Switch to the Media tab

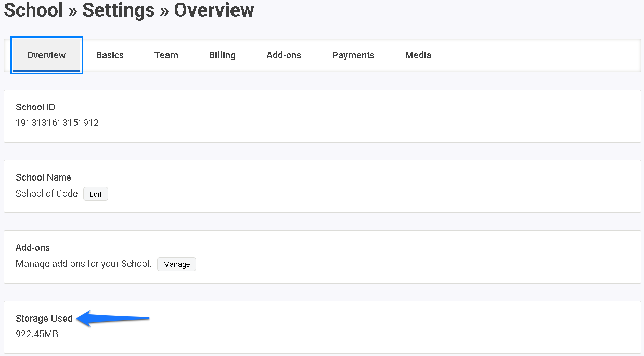[x=418, y=55]
